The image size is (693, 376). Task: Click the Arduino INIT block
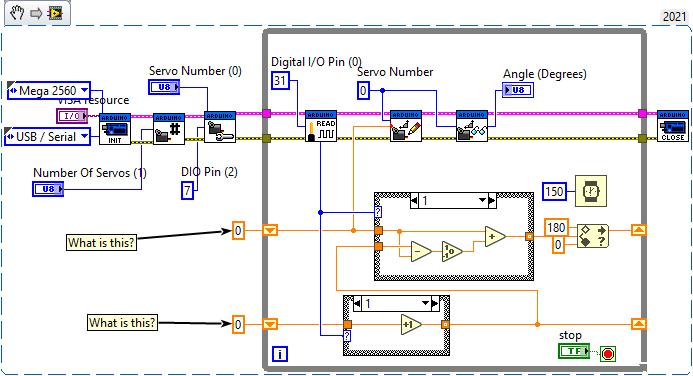coord(115,129)
